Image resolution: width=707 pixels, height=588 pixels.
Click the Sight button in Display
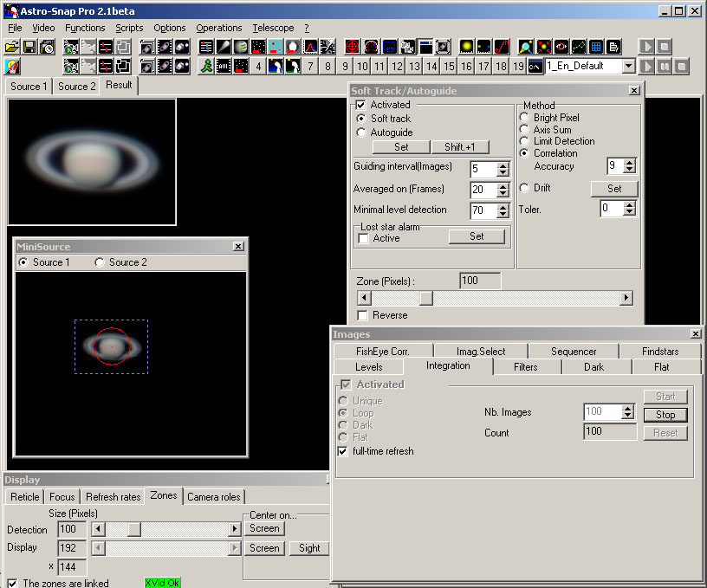click(309, 548)
